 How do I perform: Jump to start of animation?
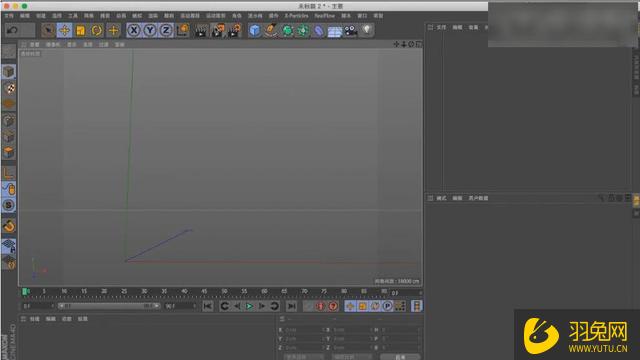tap(207, 306)
